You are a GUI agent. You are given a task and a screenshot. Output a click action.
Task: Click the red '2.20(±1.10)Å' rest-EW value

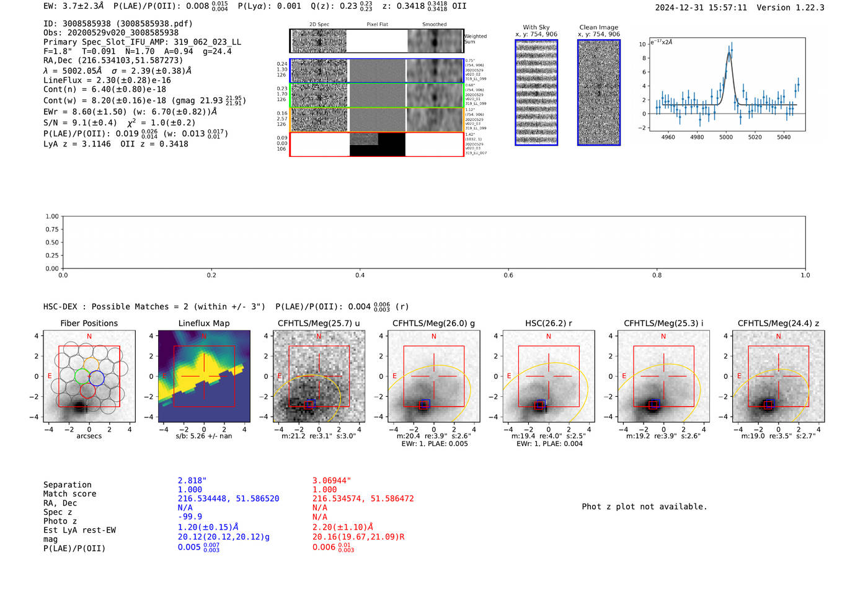coord(343,527)
